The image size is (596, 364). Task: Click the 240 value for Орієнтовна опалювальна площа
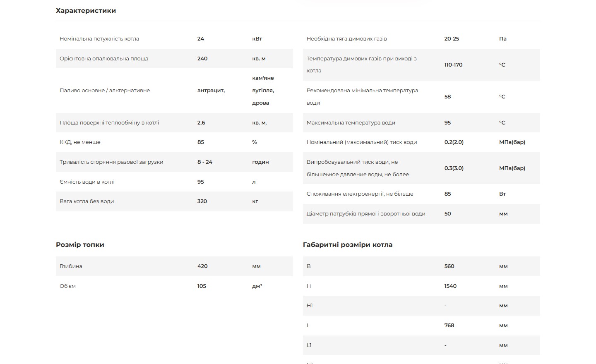pyautogui.click(x=202, y=59)
